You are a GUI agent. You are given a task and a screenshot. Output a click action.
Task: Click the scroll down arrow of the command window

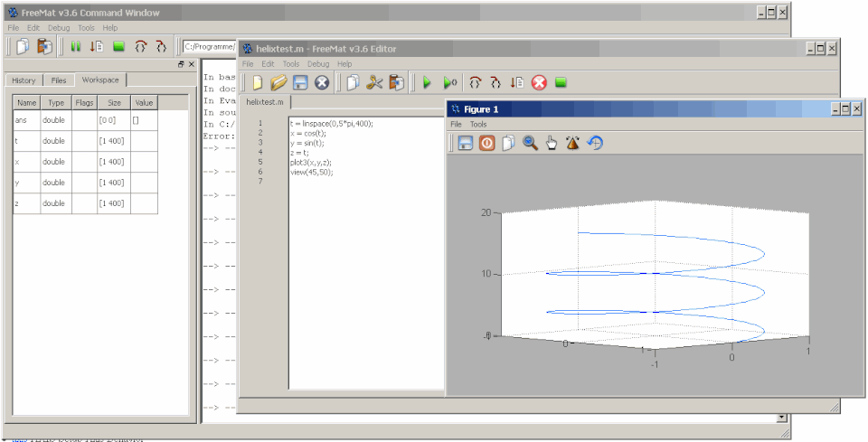click(x=781, y=418)
